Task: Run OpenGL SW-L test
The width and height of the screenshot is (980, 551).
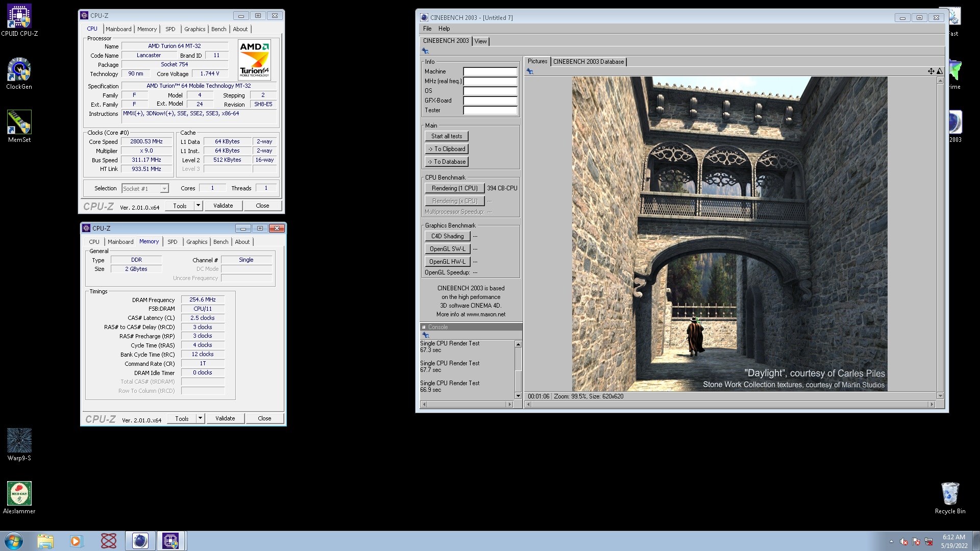Action: (x=448, y=249)
